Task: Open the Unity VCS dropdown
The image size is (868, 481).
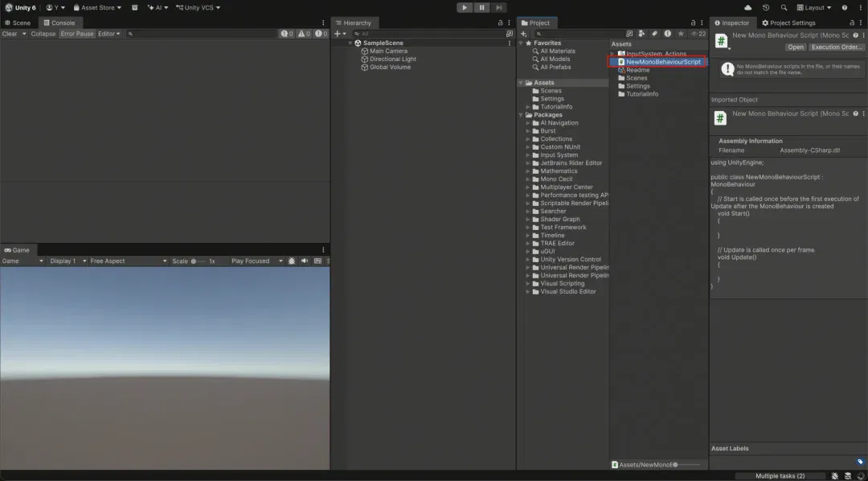Action: point(199,8)
